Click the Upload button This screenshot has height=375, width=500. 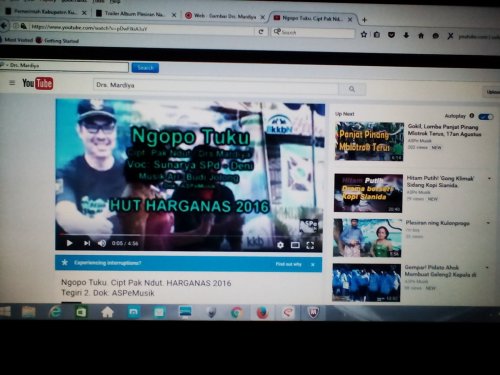click(x=492, y=92)
